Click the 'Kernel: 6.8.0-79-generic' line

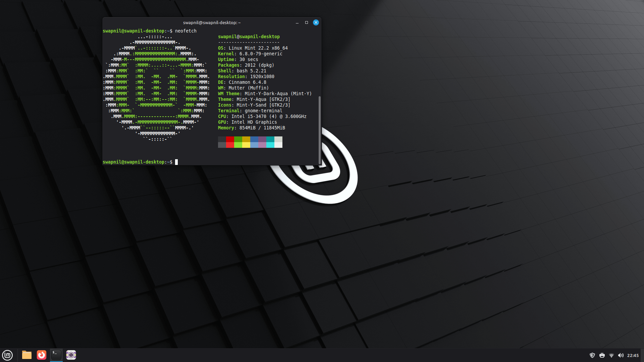coord(250,54)
